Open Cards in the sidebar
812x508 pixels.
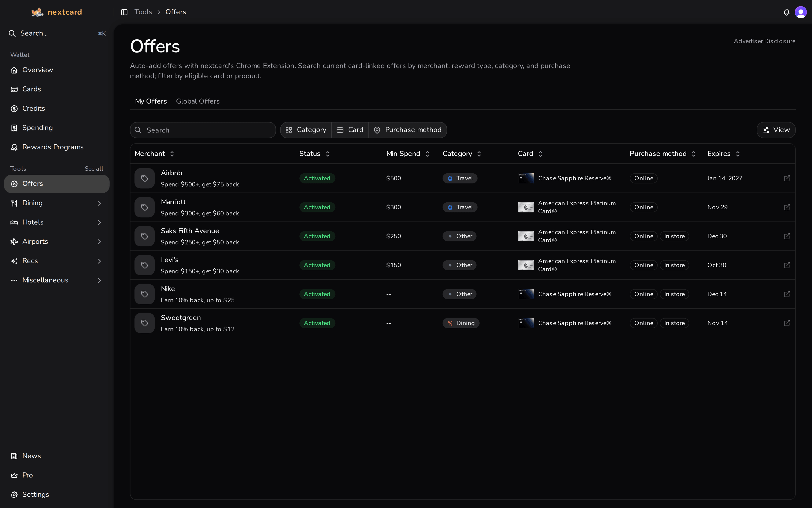[57, 89]
